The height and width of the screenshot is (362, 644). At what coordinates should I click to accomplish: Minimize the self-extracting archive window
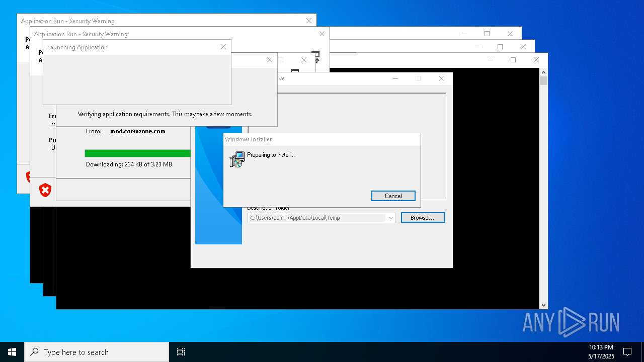click(395, 78)
